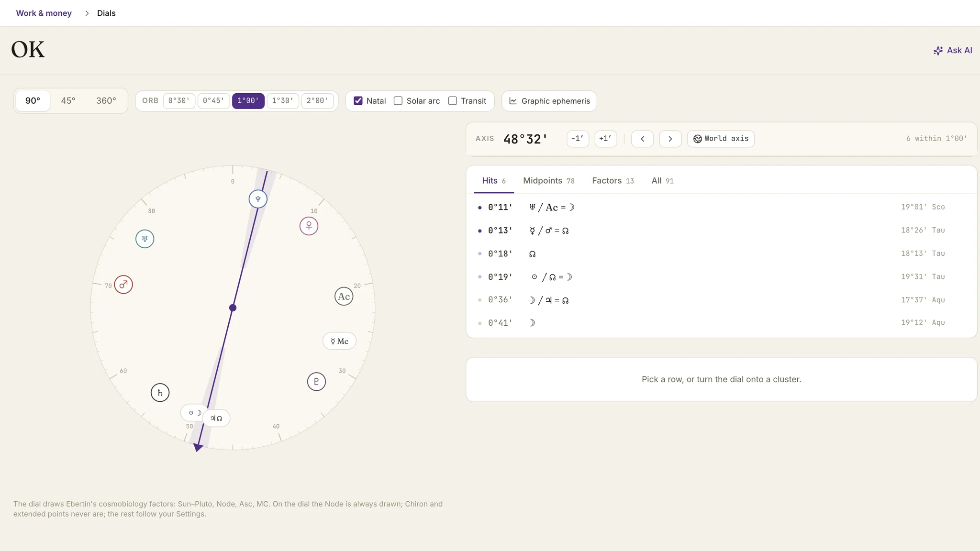This screenshot has height=551, width=980.
Task: Enable the Solar arc checkbox
Action: 398,101
